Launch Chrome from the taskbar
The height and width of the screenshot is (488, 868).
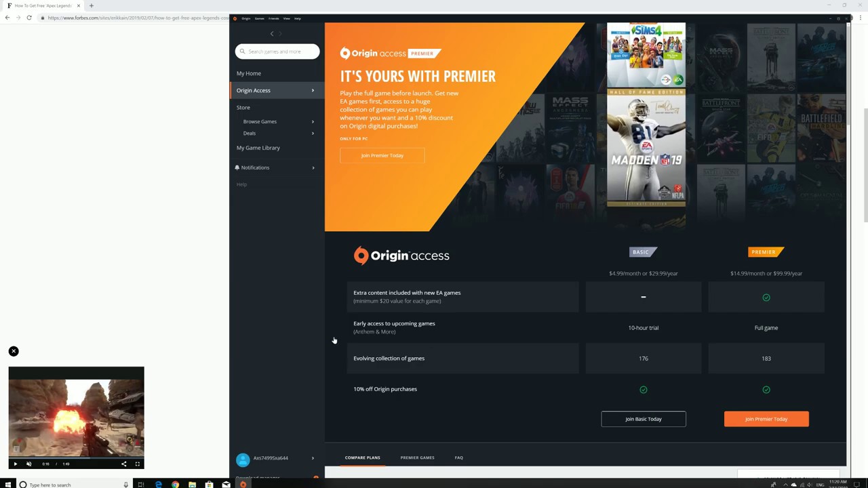[176, 485]
